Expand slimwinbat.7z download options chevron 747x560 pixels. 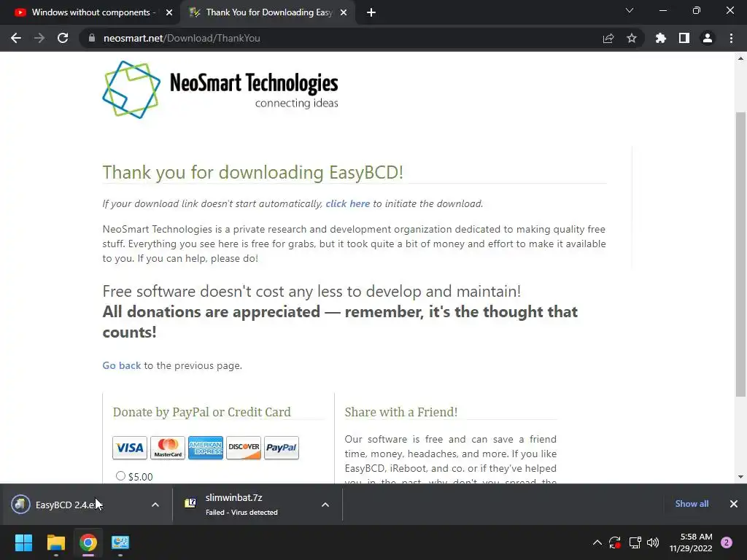coord(325,505)
